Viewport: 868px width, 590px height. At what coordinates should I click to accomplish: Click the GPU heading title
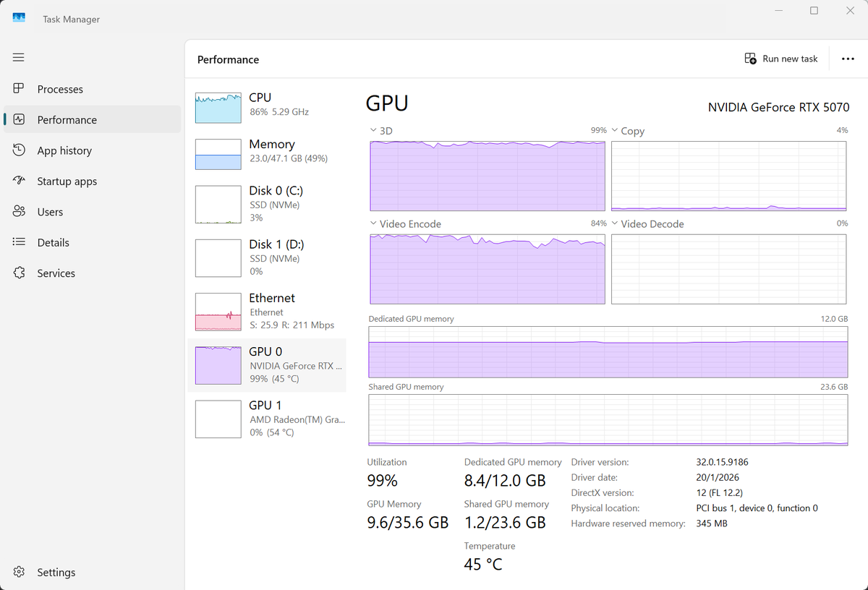pos(387,103)
